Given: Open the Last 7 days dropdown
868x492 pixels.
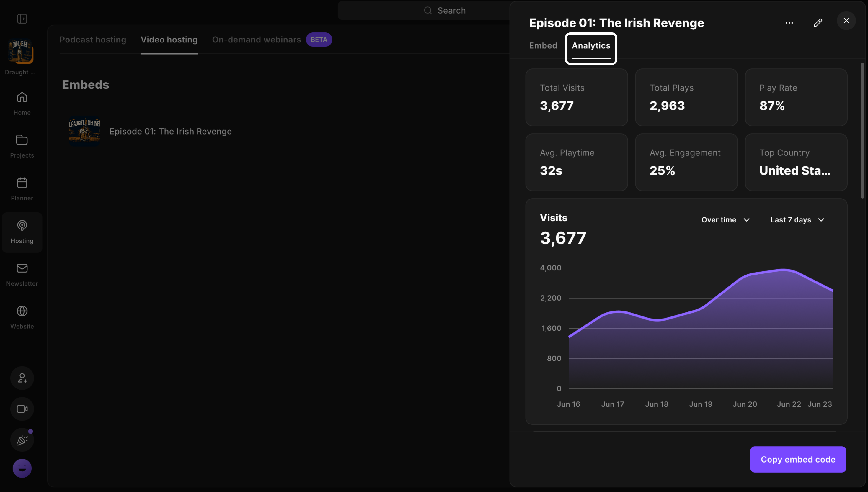Looking at the screenshot, I should pos(797,220).
